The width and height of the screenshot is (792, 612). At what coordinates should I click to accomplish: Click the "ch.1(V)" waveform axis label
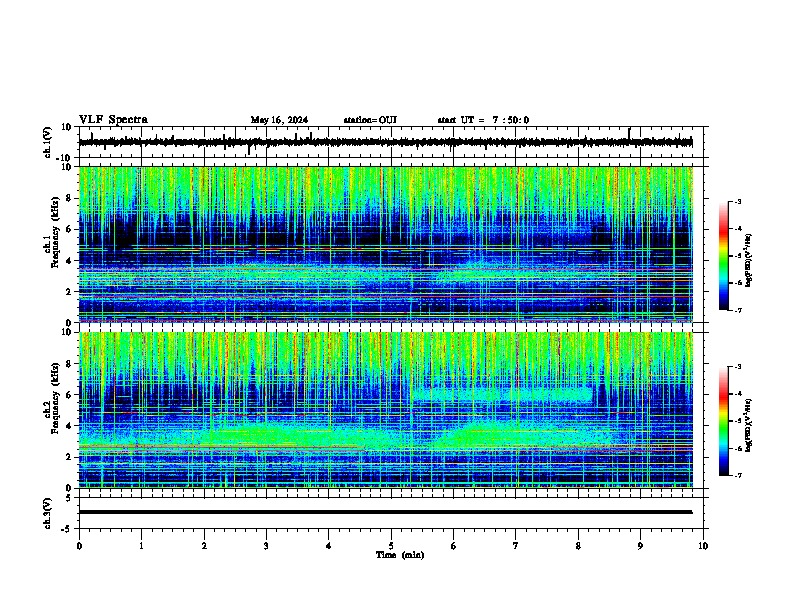[x=48, y=142]
